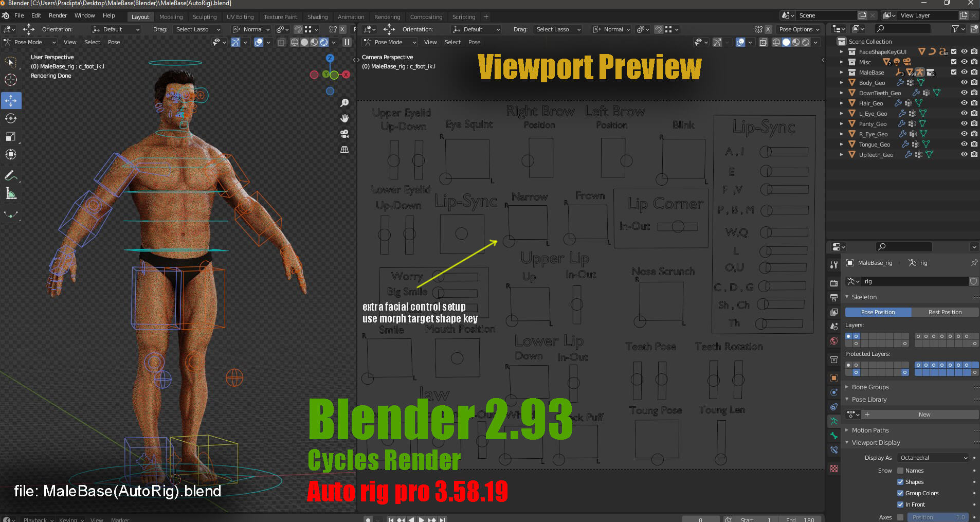
Task: Enable the Names checkbox in Viewport Display
Action: 900,471
